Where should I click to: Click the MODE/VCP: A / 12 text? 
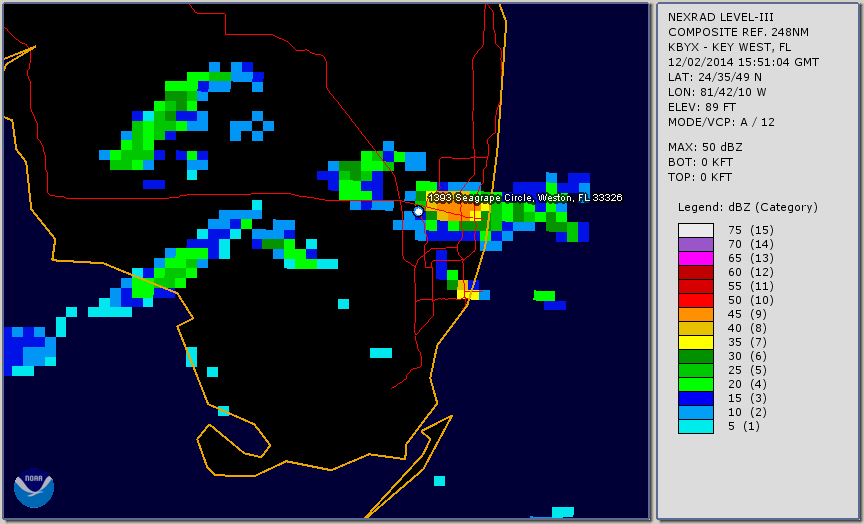click(721, 122)
